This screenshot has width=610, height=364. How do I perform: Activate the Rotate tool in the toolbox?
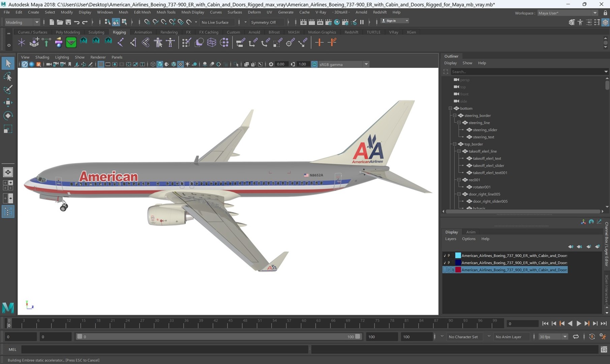[x=8, y=116]
